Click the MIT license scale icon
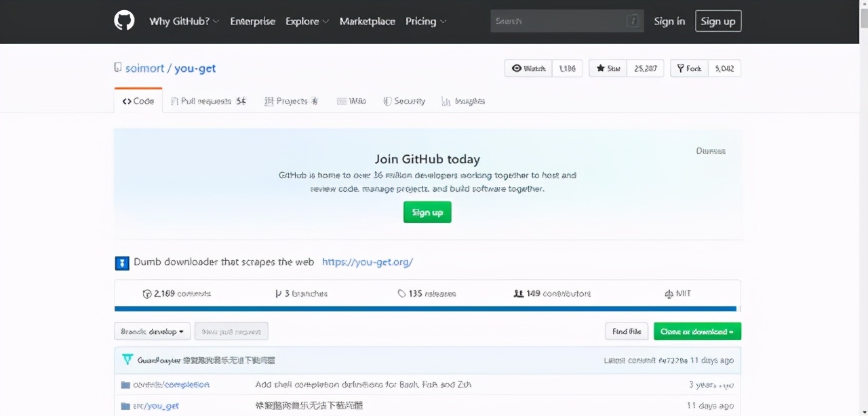This screenshot has height=416, width=868. click(669, 294)
